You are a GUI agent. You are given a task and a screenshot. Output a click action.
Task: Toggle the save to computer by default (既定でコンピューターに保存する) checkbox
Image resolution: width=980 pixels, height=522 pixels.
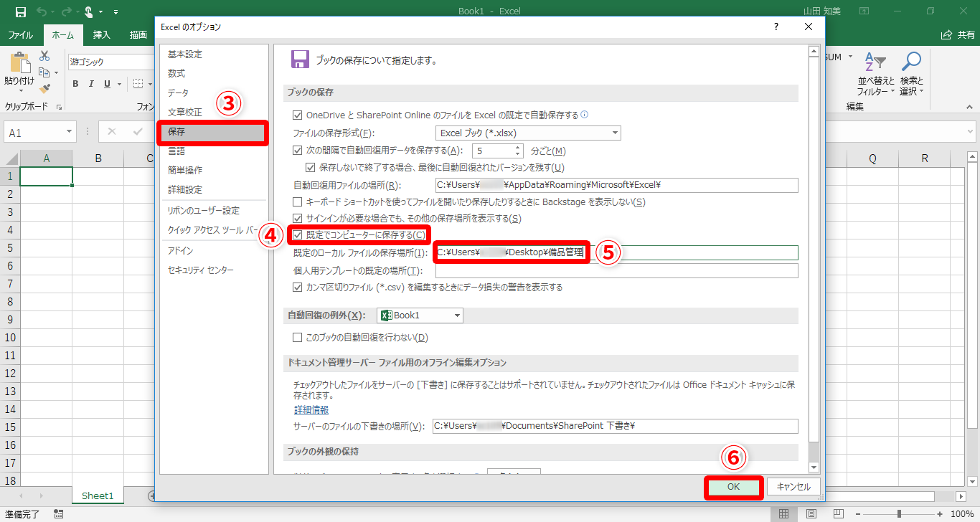298,234
